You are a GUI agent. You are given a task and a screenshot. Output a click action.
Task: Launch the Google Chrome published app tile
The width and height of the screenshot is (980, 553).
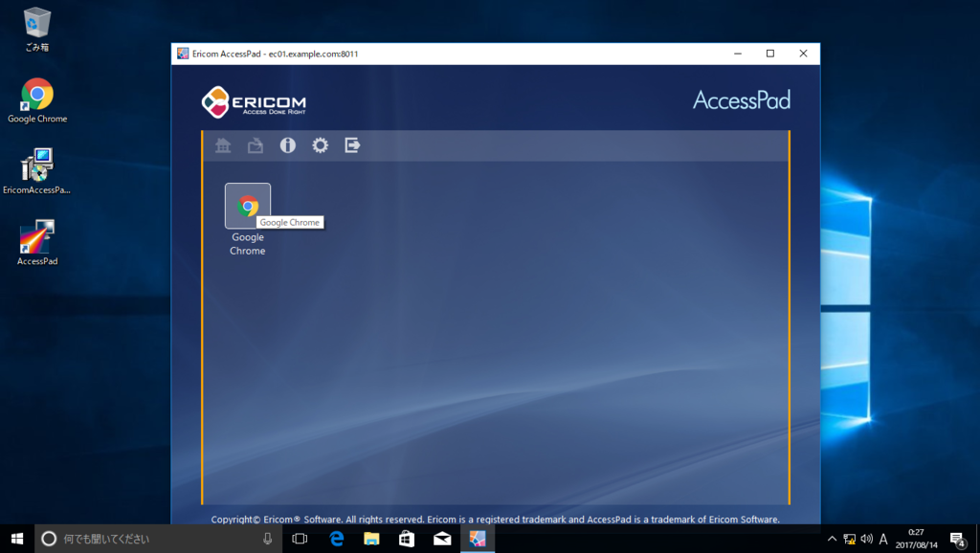pos(248,206)
